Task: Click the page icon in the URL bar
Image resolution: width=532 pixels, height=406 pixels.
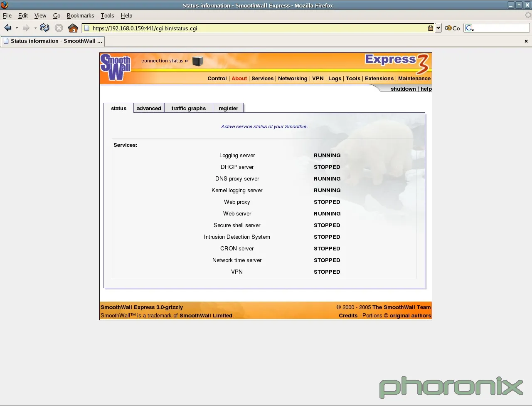Action: tap(87, 28)
